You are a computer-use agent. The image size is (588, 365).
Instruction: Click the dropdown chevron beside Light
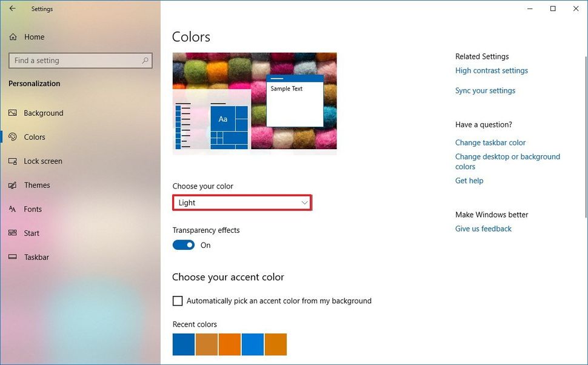(x=304, y=203)
